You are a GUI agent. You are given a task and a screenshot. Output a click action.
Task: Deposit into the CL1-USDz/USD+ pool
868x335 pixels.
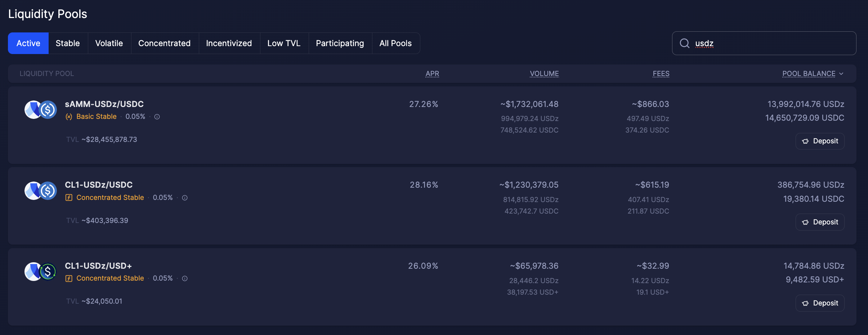820,303
